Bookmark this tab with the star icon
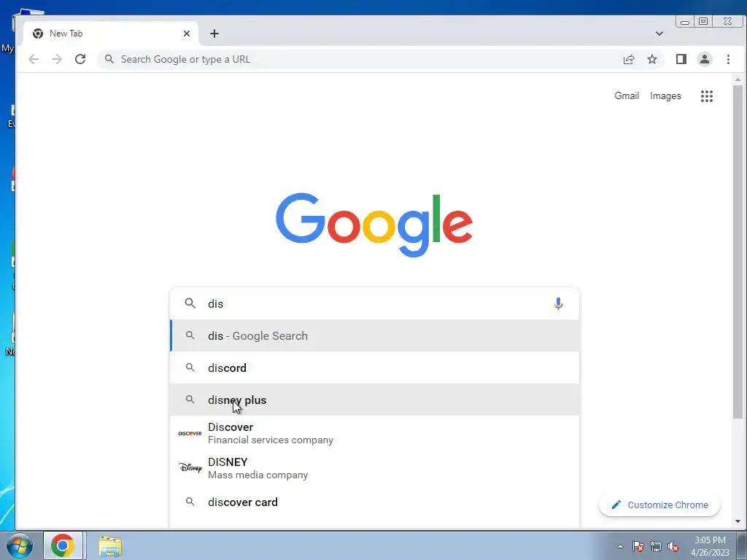747x560 pixels. click(x=651, y=59)
